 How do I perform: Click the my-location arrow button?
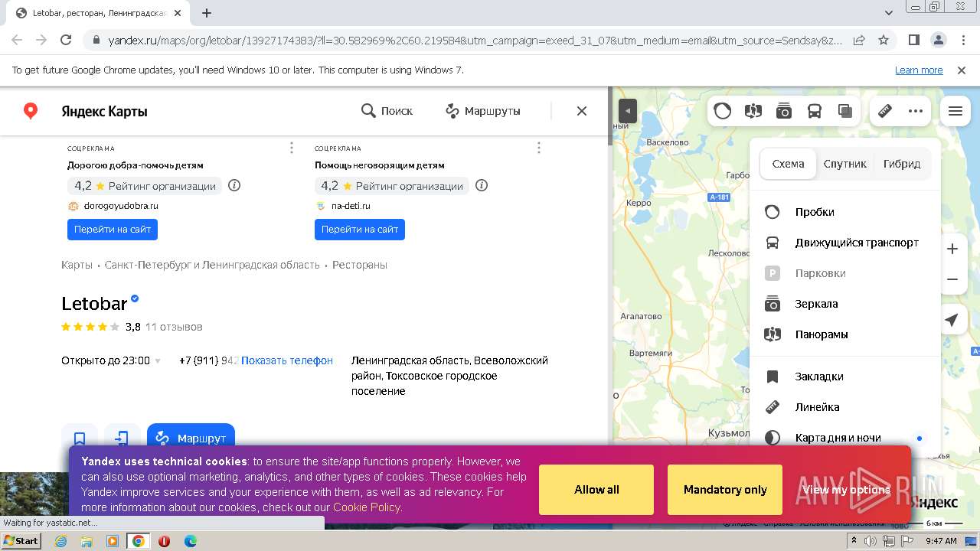[952, 320]
